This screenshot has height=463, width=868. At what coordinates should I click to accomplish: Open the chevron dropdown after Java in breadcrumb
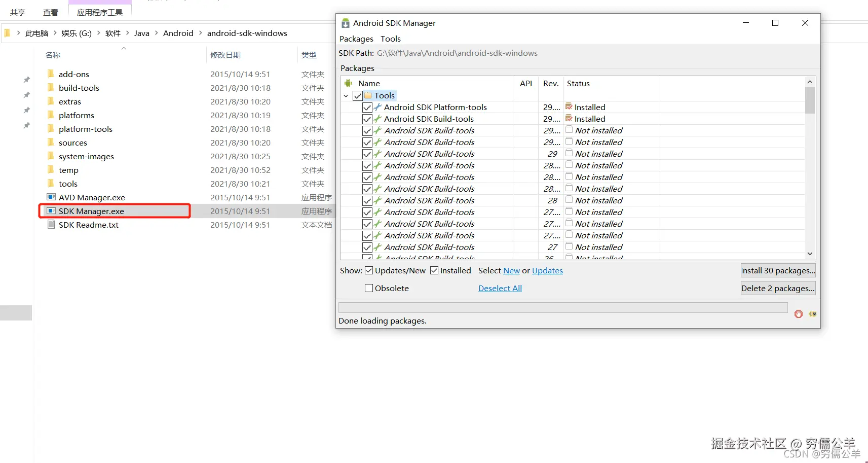coord(156,33)
